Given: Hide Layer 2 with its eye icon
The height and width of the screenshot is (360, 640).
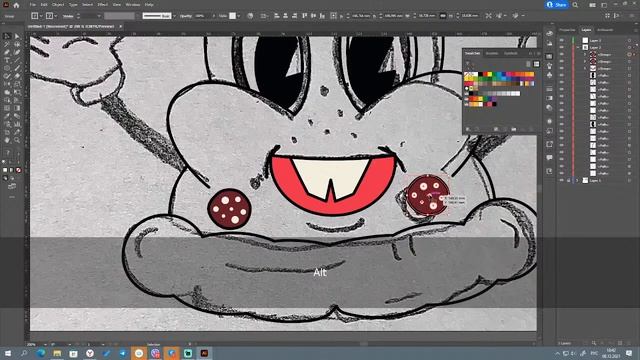Looking at the screenshot, I should 562,47.
